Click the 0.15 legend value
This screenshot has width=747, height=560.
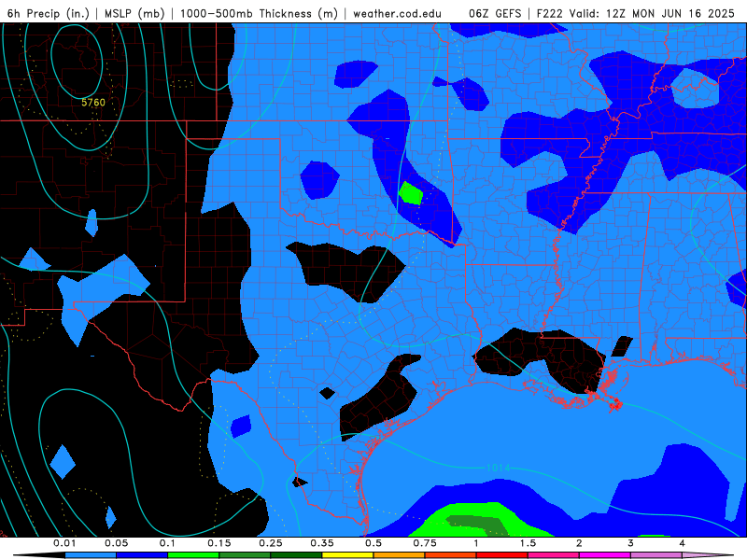[x=219, y=543]
